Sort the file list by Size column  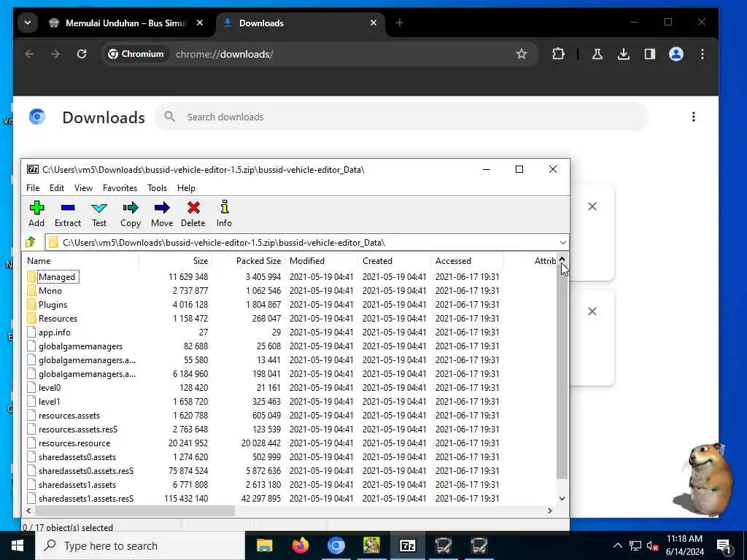(175, 261)
